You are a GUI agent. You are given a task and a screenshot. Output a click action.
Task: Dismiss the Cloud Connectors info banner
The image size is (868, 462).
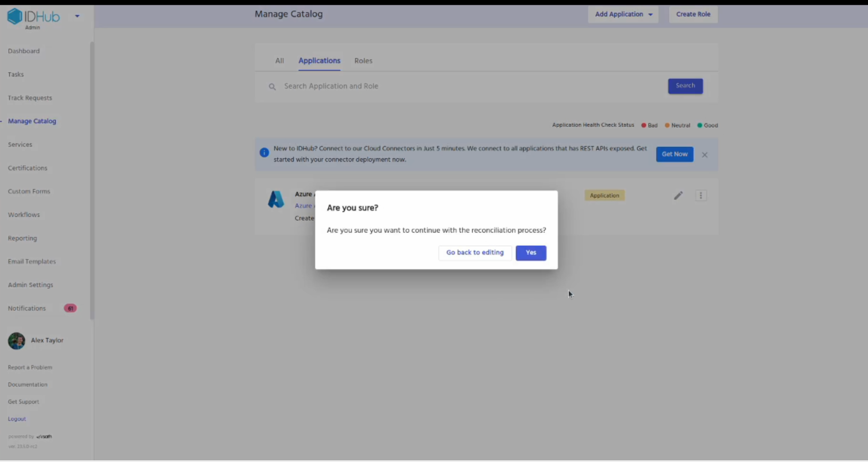705,155
